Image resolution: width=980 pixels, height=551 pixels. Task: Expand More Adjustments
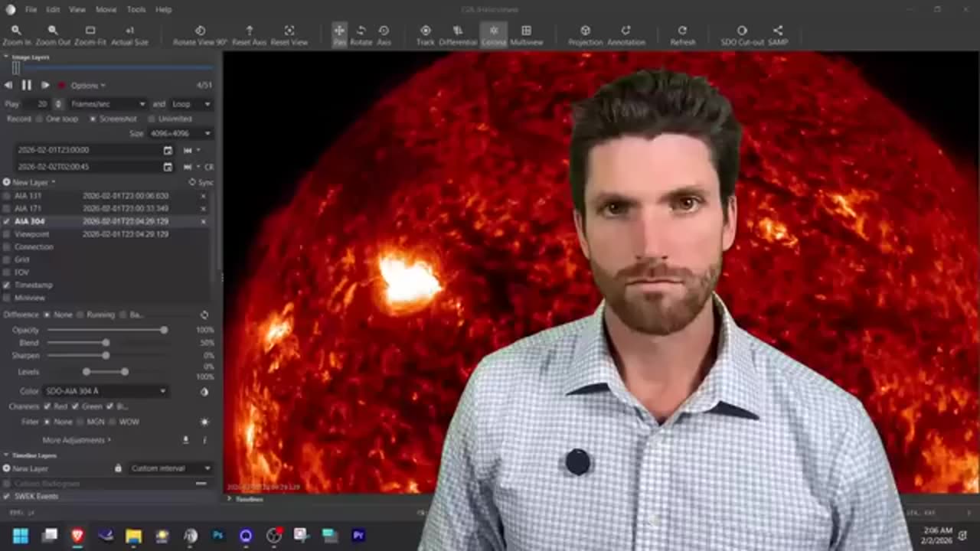[77, 440]
